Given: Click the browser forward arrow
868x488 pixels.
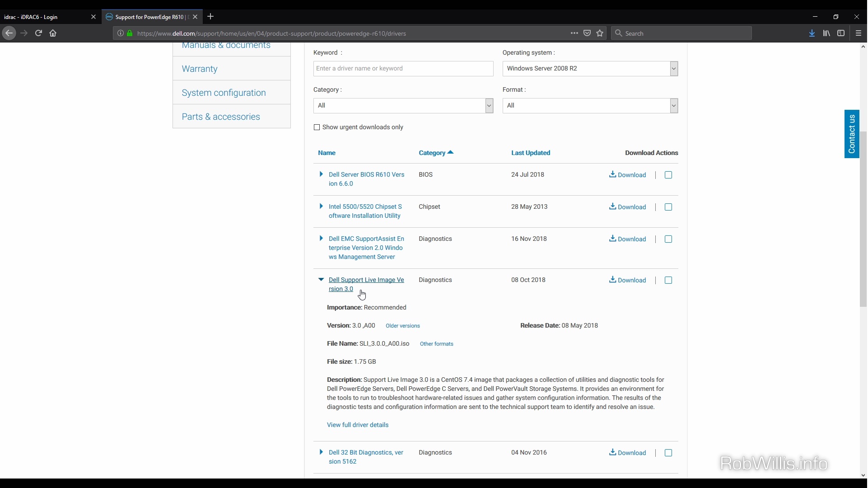Looking at the screenshot, I should point(24,33).
